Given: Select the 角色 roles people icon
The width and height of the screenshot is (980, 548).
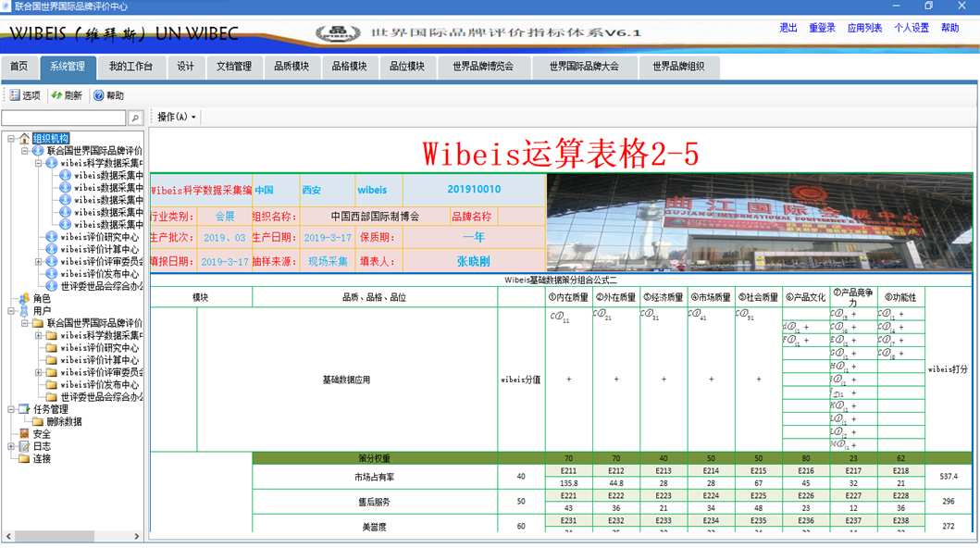Looking at the screenshot, I should 24,298.
